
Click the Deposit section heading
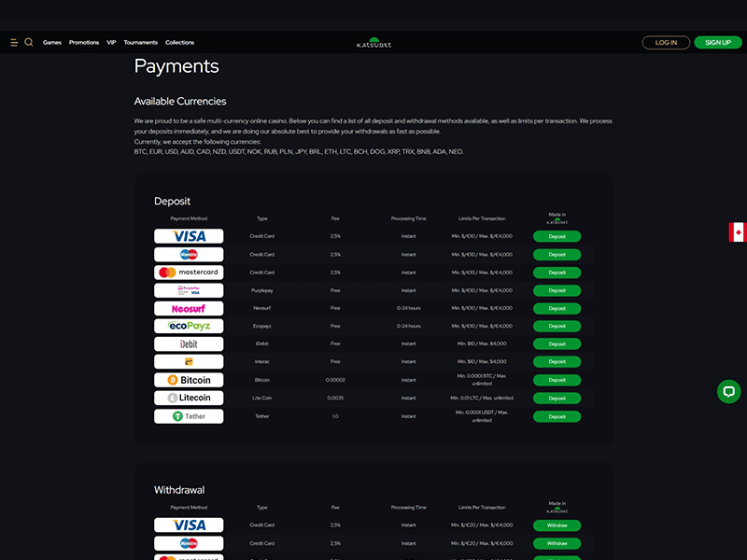coord(172,201)
